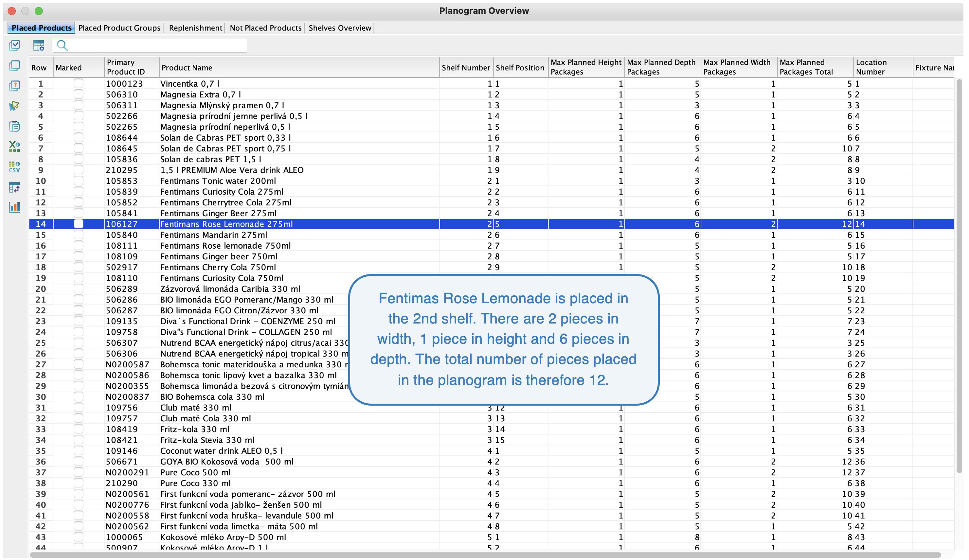Open Shelves Overview tab

click(x=340, y=28)
